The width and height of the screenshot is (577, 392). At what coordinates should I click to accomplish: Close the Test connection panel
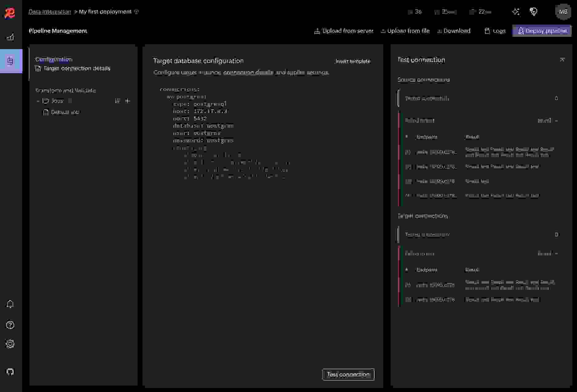coord(562,60)
